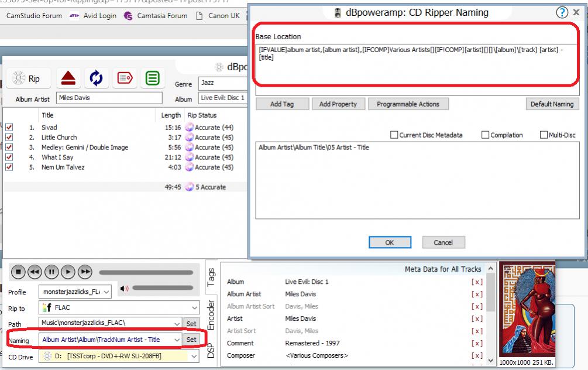The image size is (588, 370).
Task: Remove the Composer metadata with [x]
Action: pyautogui.click(x=477, y=356)
